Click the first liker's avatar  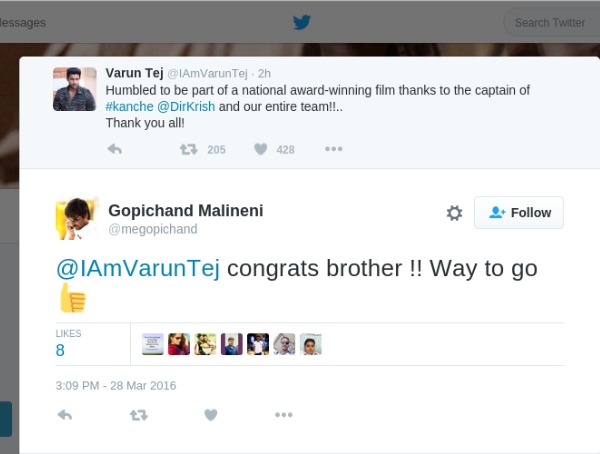[152, 344]
